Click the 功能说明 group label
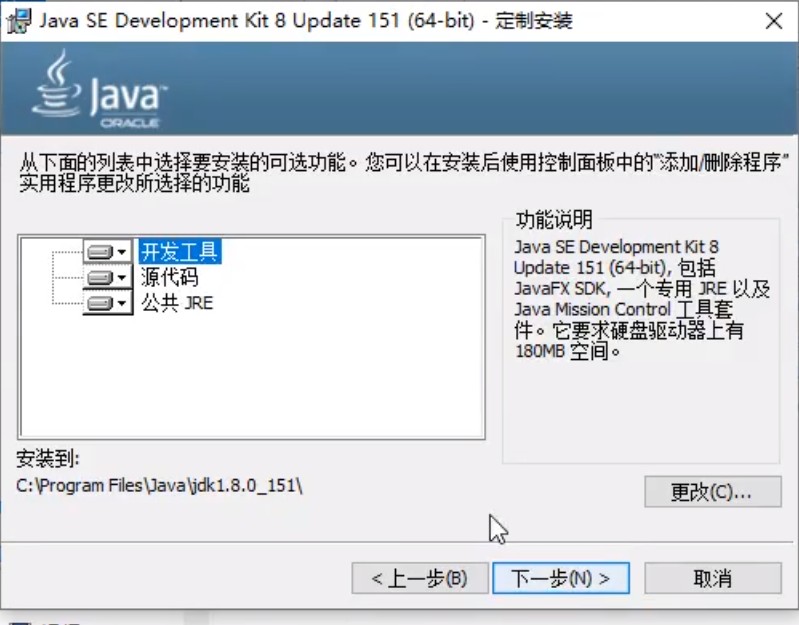Viewport: 799px width, 625px height. click(554, 220)
